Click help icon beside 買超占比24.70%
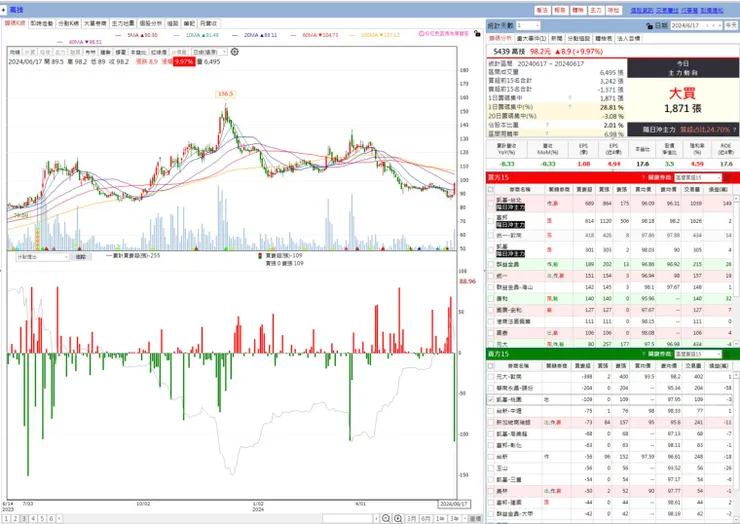Viewport: 740px width, 524px height. pyautogui.click(x=734, y=129)
